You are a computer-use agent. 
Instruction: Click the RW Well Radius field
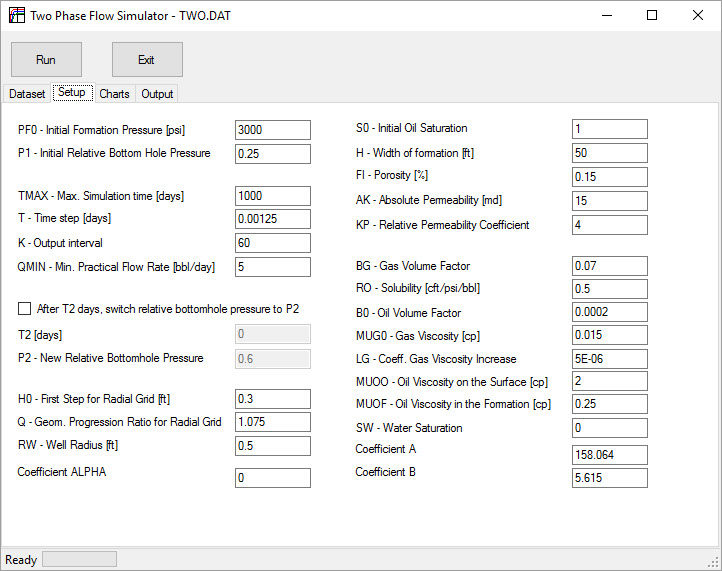pyautogui.click(x=272, y=445)
